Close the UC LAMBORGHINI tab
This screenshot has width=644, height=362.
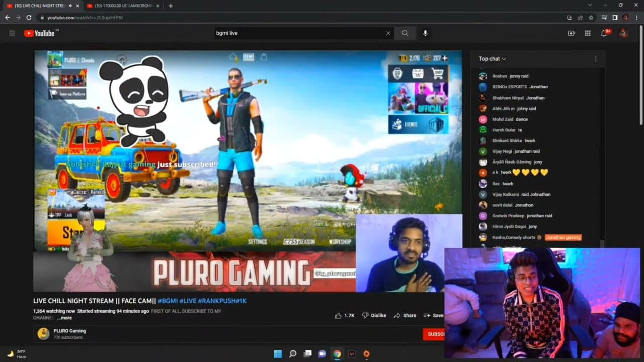pos(157,6)
